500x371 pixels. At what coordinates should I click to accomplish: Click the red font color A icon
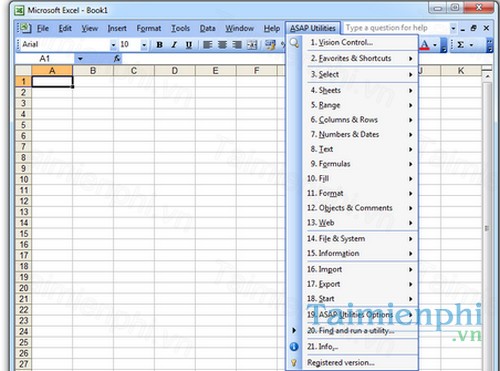coord(424,45)
